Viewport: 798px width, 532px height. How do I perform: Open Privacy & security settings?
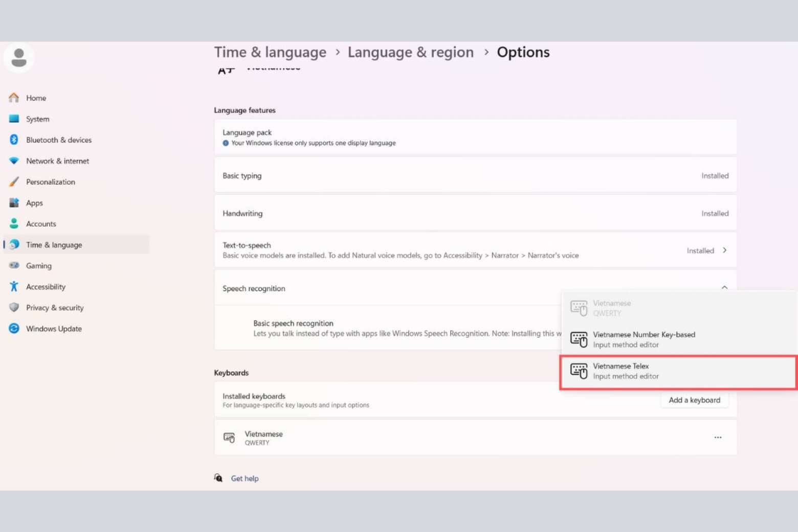[x=55, y=307]
